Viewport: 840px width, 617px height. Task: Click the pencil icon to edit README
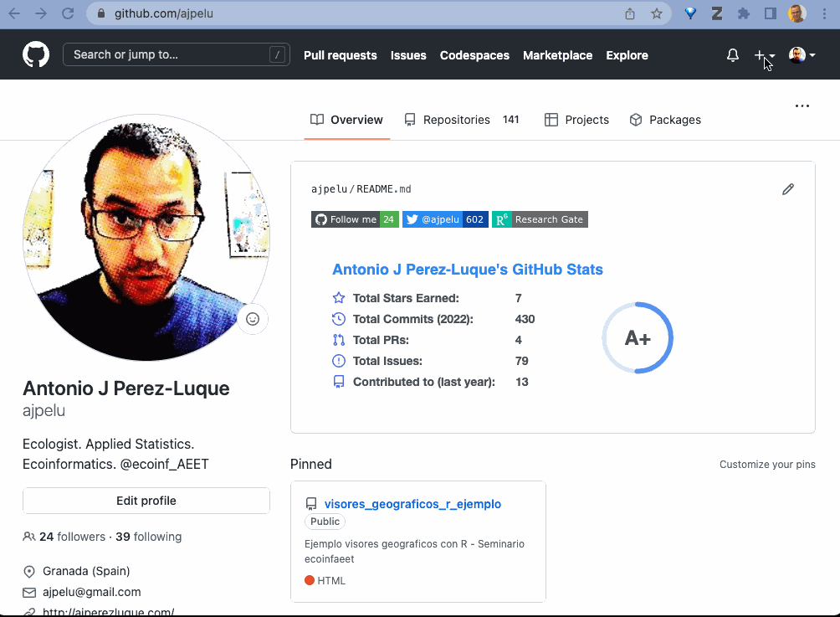coord(787,189)
